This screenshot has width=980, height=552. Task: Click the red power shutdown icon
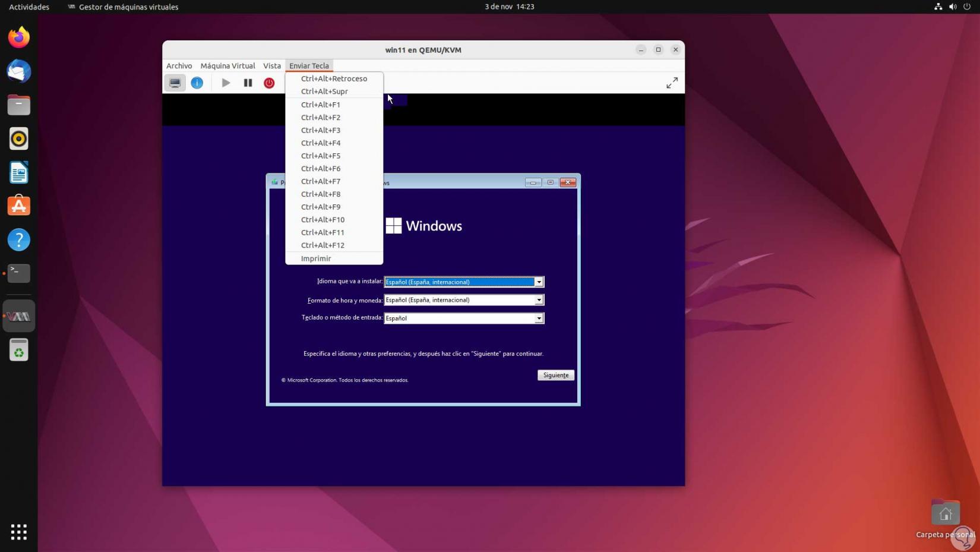point(269,83)
